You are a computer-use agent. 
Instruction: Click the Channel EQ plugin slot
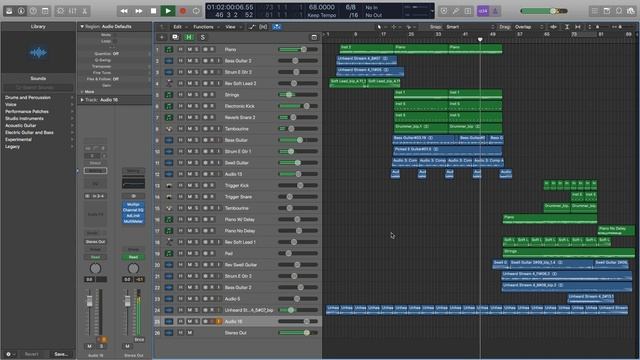click(x=133, y=210)
